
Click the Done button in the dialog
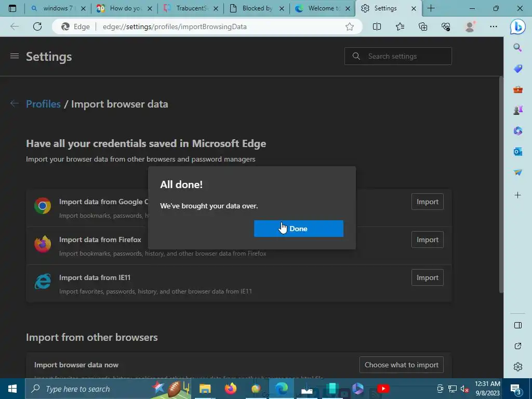pyautogui.click(x=298, y=229)
